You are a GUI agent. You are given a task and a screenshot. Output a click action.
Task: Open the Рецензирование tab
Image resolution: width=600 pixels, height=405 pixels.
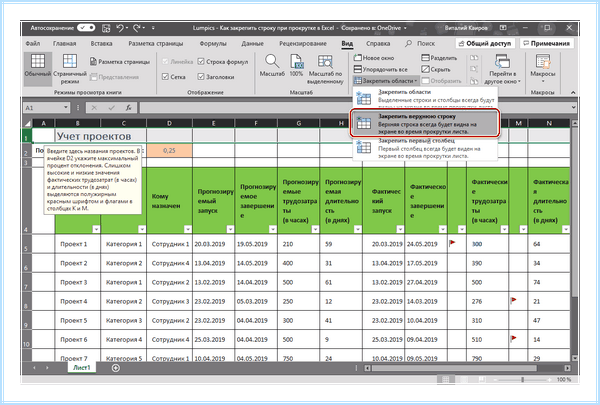coord(303,43)
